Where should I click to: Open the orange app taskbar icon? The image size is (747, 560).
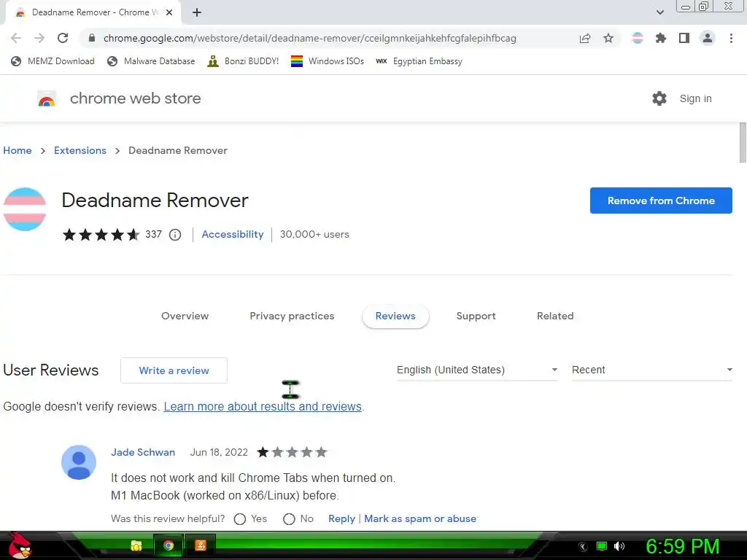tap(201, 545)
